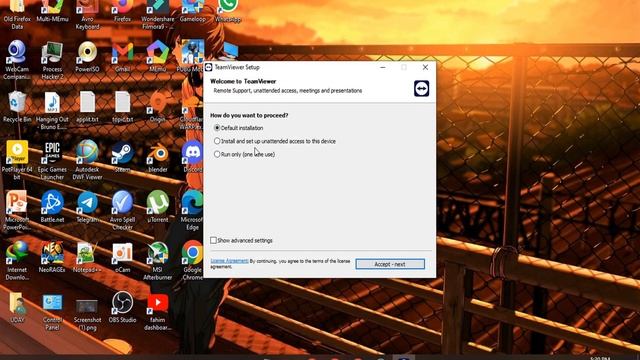640x360 pixels.
Task: Click the TeamViewer logo in the setup header
Action: point(422,89)
